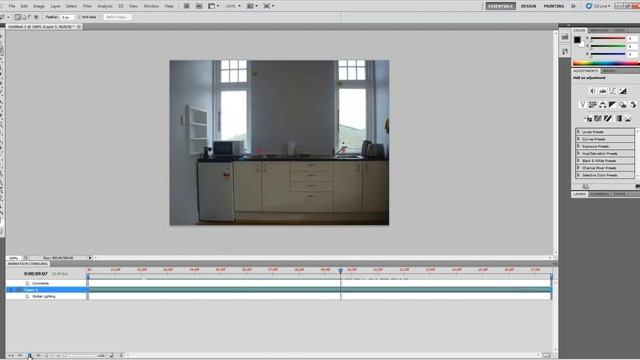Expand Curves Presets list

click(578, 139)
